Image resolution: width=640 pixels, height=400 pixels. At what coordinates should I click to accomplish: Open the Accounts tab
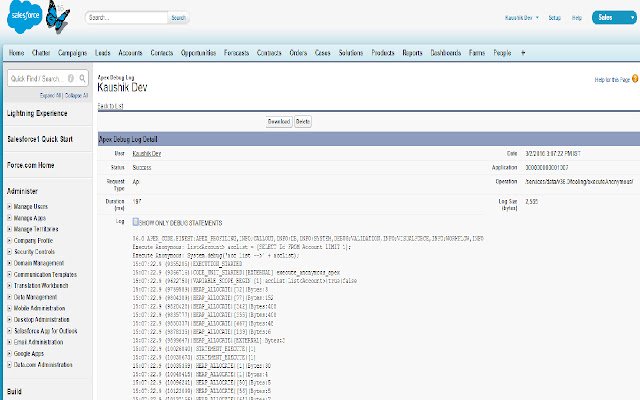pyautogui.click(x=130, y=53)
